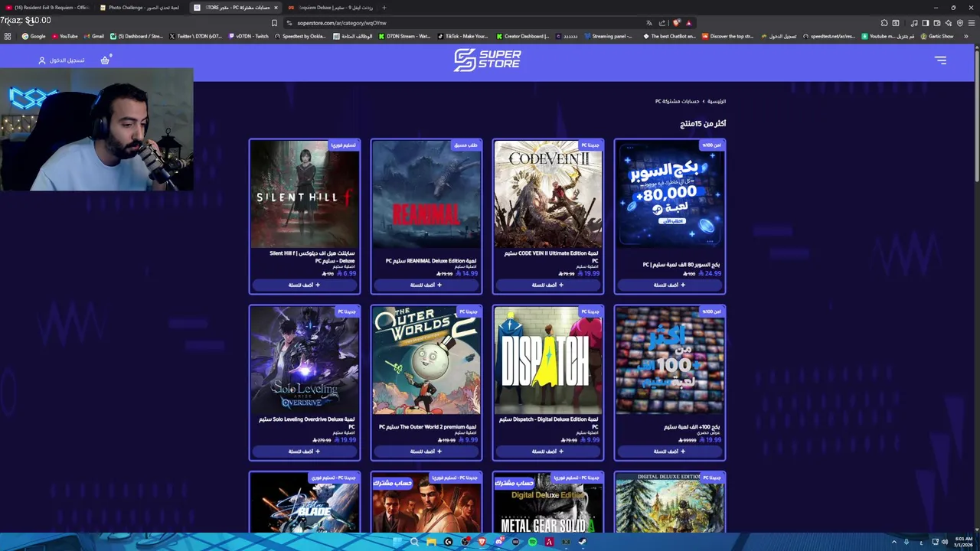The image size is (980, 551).
Task: Open CODE VEIN II Ultimate Edition title link
Action: coord(551,256)
